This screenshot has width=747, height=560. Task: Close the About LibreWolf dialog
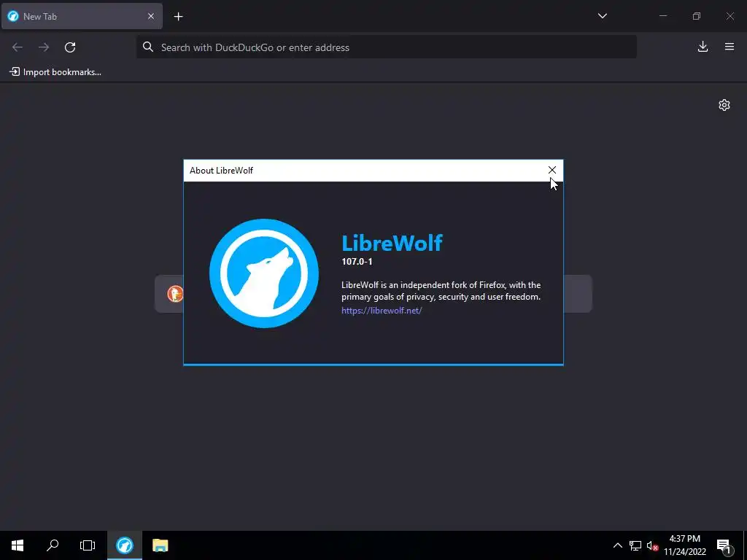coord(551,170)
